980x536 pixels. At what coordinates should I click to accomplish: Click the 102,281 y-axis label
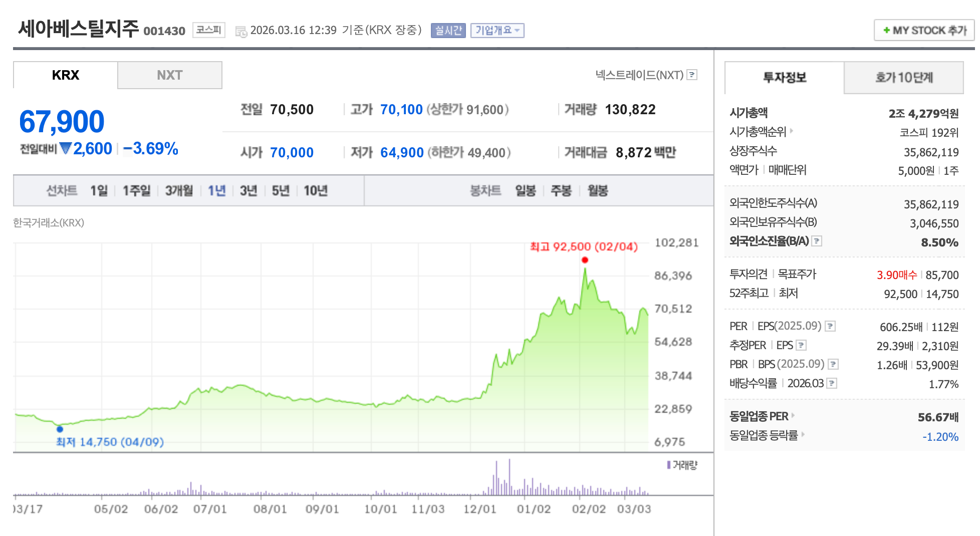tap(676, 243)
